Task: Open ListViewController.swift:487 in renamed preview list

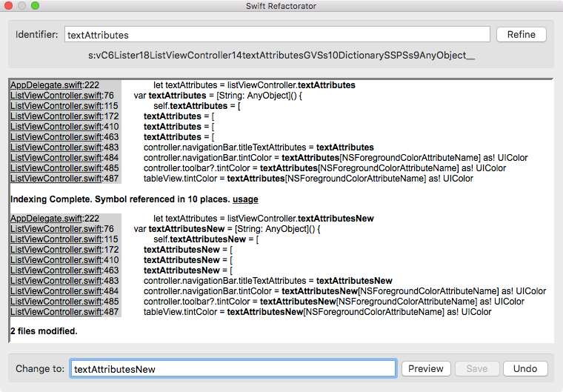Action: coord(64,312)
